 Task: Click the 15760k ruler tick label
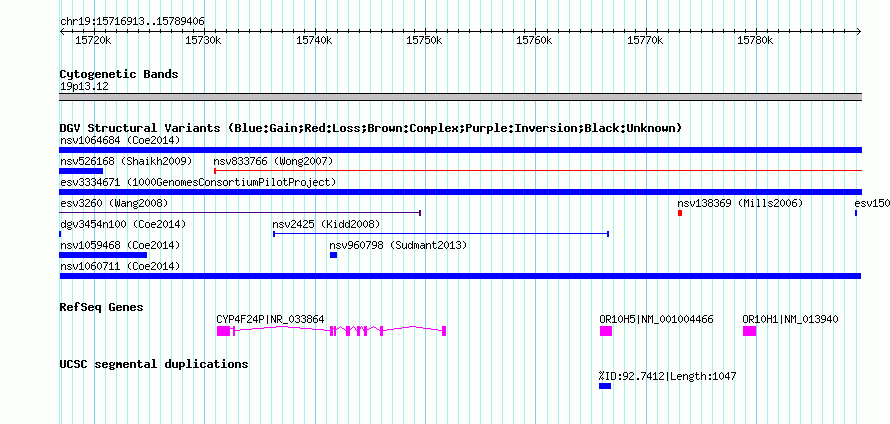click(x=535, y=41)
